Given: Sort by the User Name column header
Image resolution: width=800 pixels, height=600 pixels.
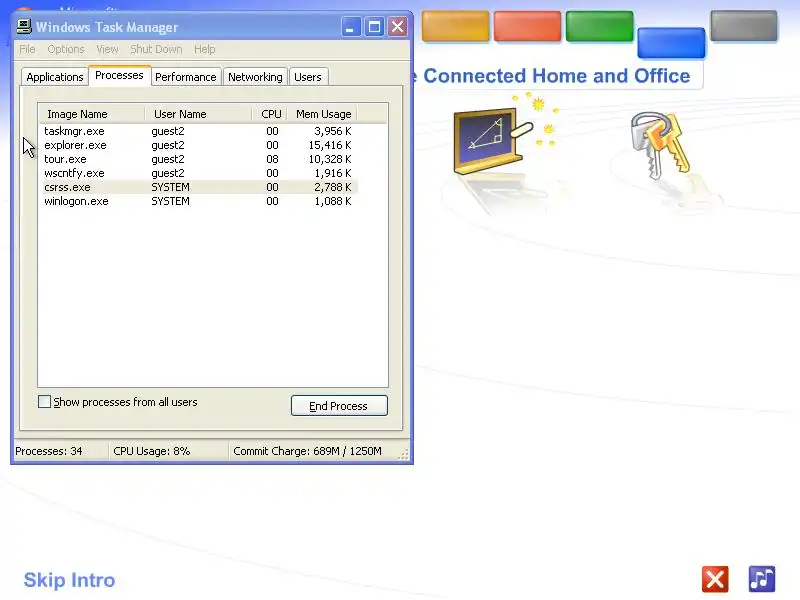Looking at the screenshot, I should (198, 114).
